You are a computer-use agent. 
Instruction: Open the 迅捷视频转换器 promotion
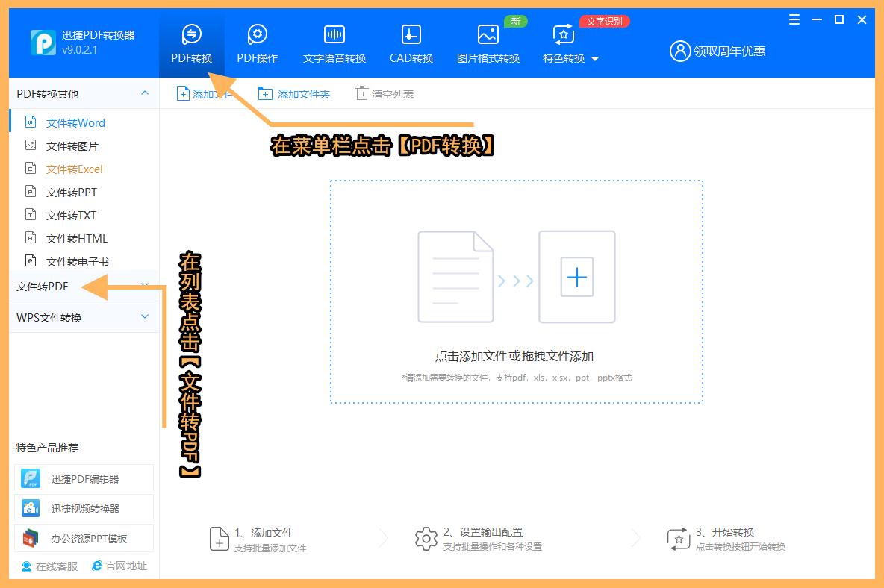point(84,507)
